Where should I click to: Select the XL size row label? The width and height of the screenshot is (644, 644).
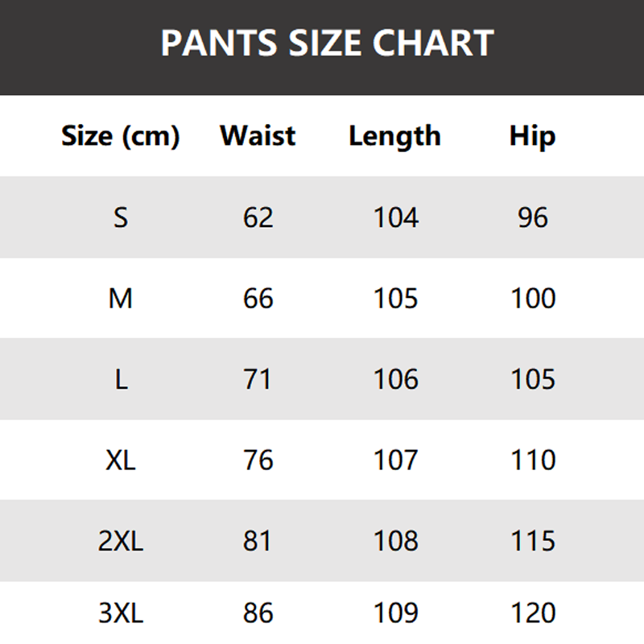coord(120,460)
